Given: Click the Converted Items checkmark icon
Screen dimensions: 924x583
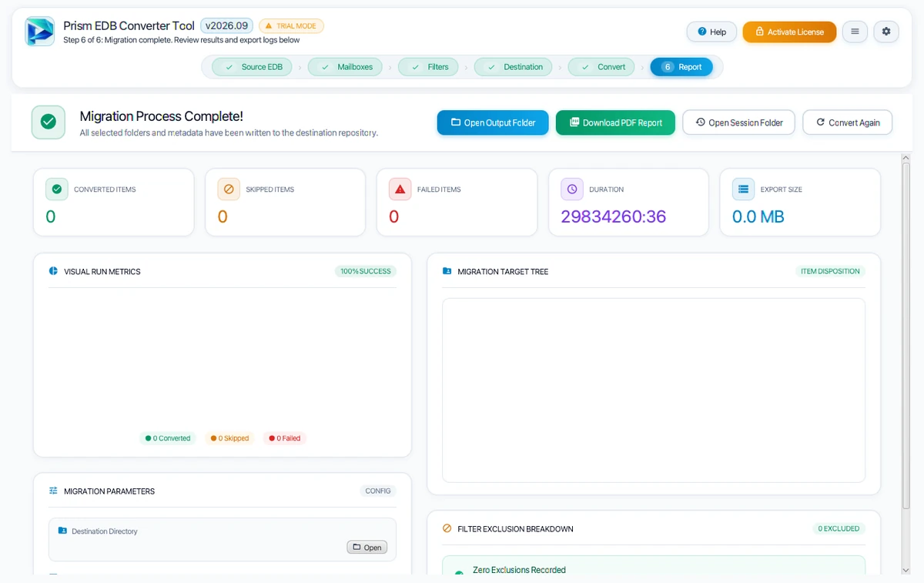Looking at the screenshot, I should 56,189.
